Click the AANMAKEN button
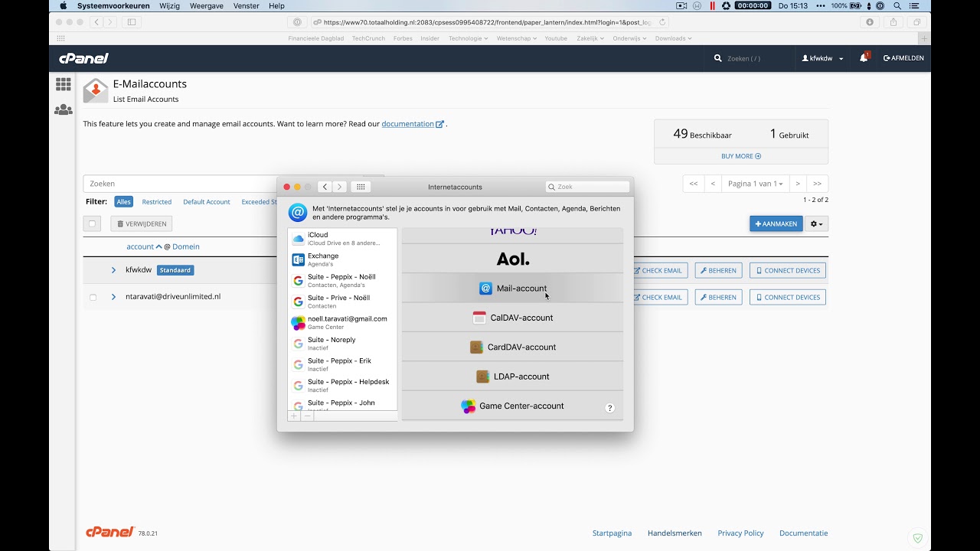 click(x=776, y=223)
